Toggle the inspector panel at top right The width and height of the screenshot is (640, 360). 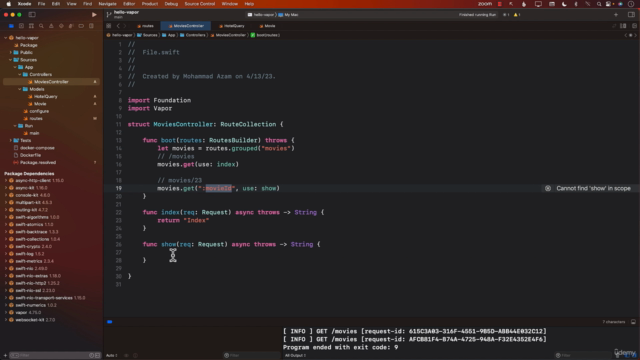[631, 15]
